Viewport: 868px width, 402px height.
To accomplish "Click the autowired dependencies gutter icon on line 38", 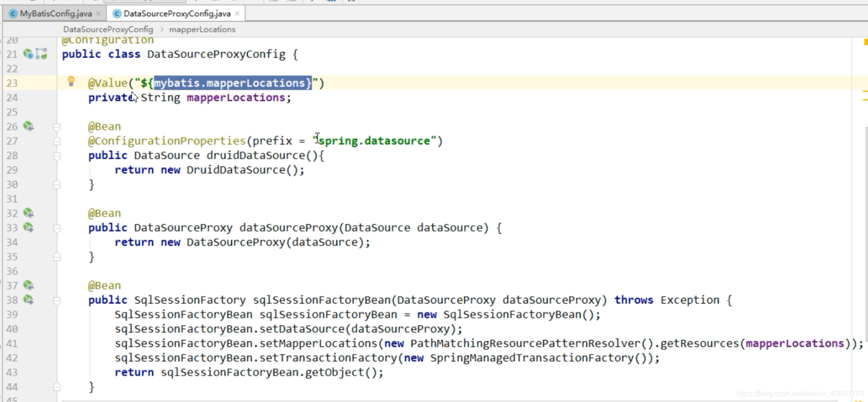I will point(29,300).
